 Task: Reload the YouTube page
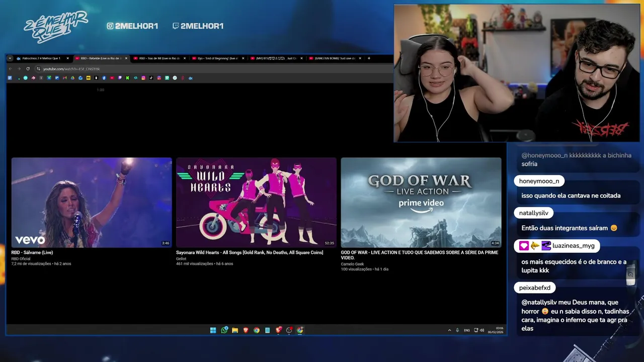tap(28, 68)
